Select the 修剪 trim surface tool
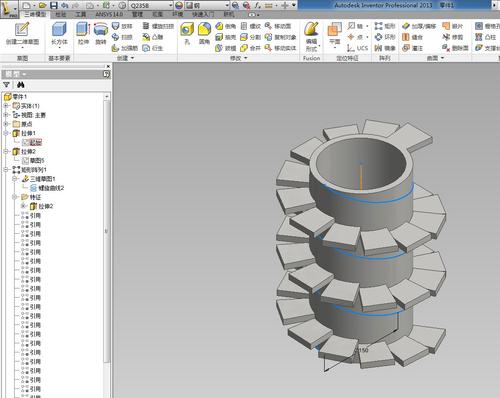Viewport: 500px width, 398px height. click(x=453, y=37)
